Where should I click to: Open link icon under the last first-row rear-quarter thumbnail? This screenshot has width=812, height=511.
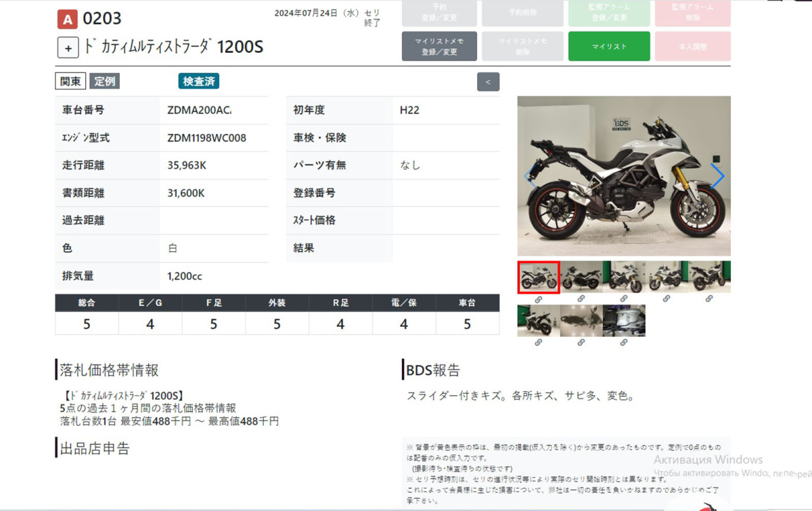pos(709,298)
